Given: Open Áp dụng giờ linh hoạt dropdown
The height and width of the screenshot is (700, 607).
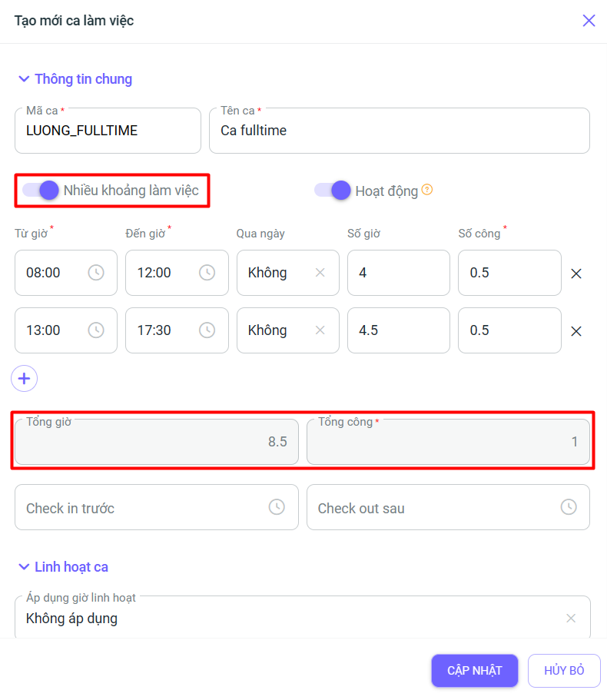Looking at the screenshot, I should click(x=292, y=618).
